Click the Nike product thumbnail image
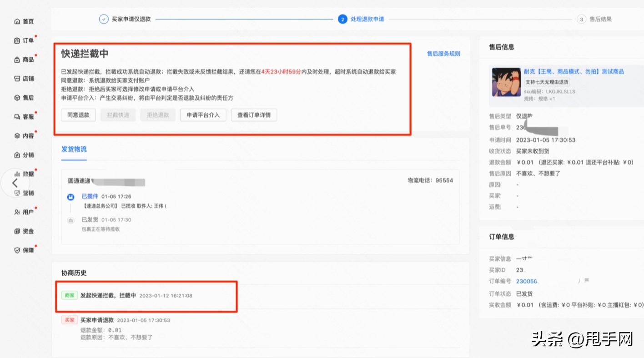Image resolution: width=644 pixels, height=358 pixels. click(x=506, y=83)
